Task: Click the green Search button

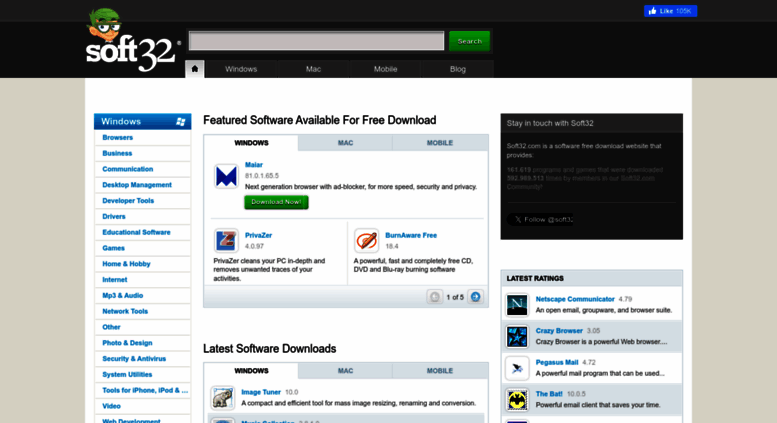Action: (469, 41)
